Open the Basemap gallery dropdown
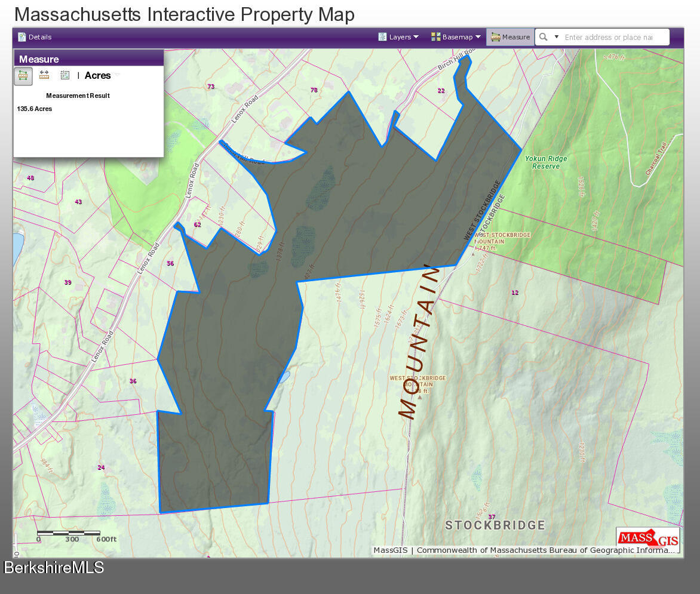 point(456,37)
